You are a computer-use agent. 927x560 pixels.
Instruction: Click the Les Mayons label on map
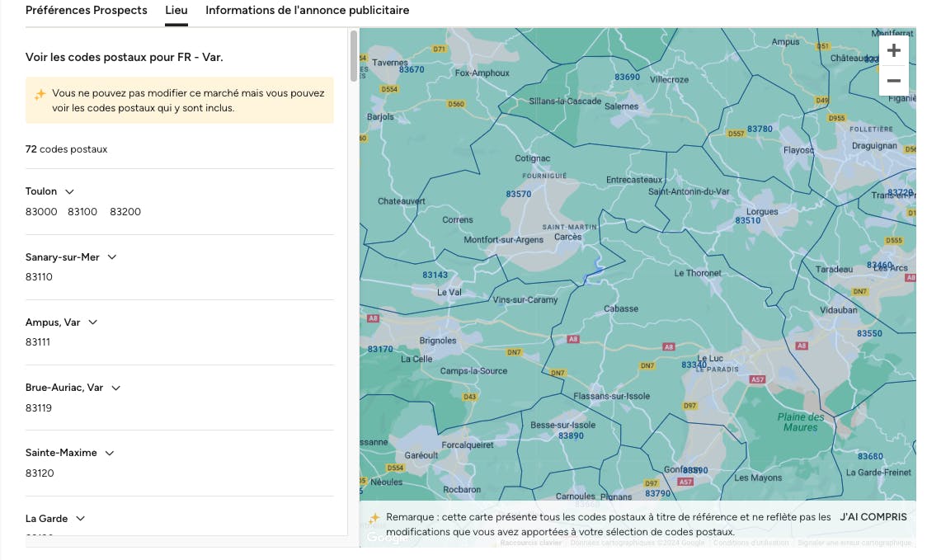[758, 478]
